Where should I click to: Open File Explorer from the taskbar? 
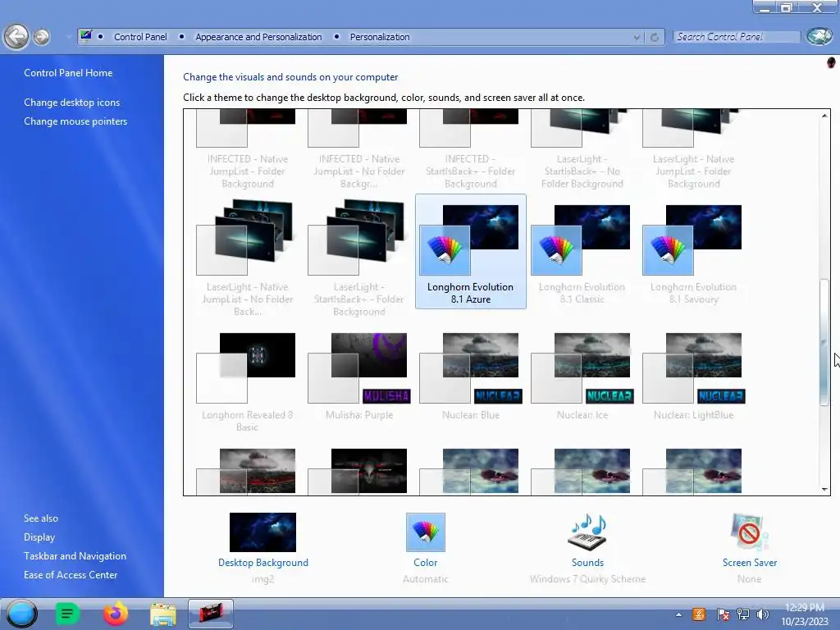pos(163,614)
